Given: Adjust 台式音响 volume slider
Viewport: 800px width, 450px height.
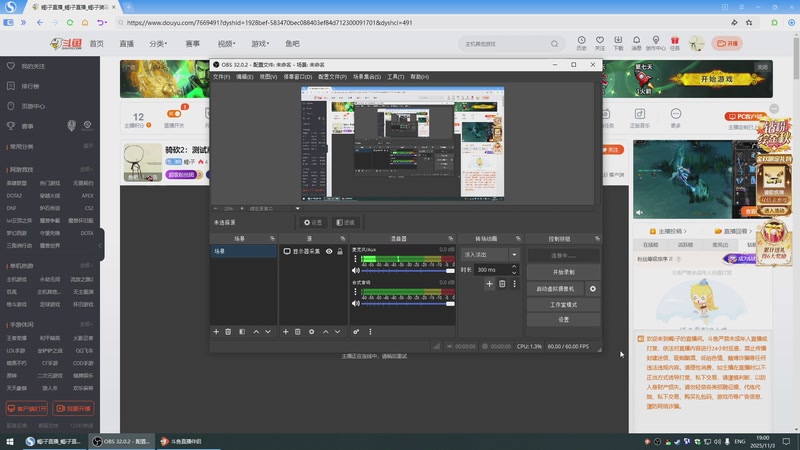Looking at the screenshot, I should (x=408, y=304).
